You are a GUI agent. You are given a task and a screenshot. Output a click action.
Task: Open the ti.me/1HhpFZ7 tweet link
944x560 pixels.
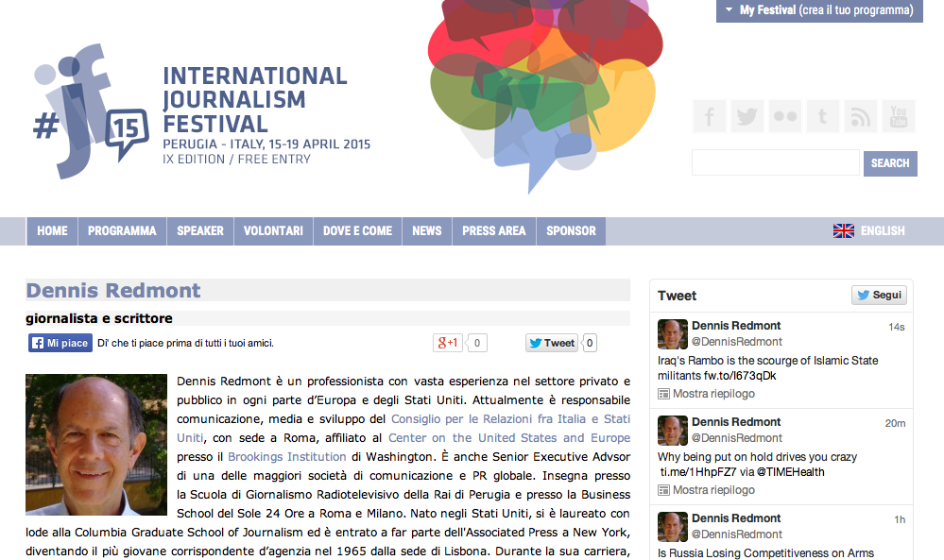[x=697, y=471]
